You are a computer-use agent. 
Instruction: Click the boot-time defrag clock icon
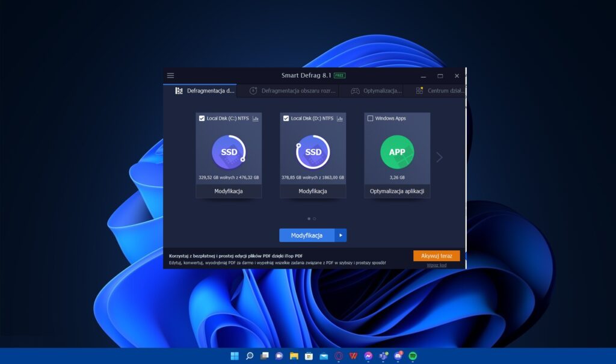(253, 91)
